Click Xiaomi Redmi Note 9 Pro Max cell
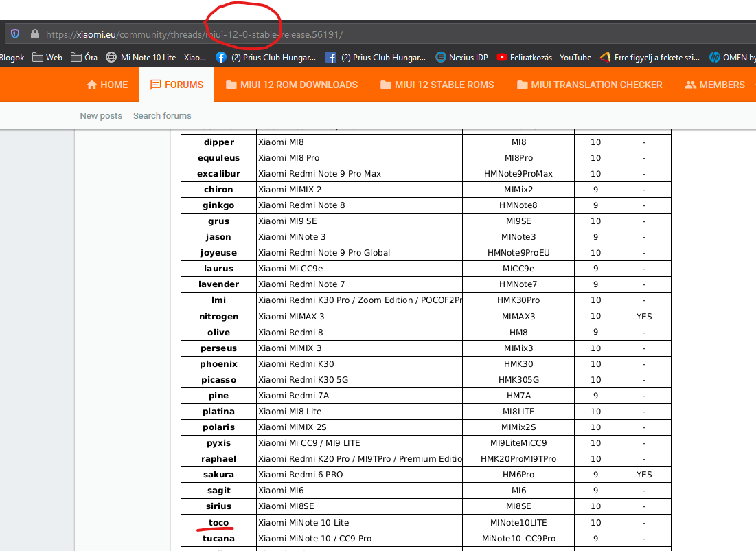Viewport: 756px width, 551px height. (359, 174)
